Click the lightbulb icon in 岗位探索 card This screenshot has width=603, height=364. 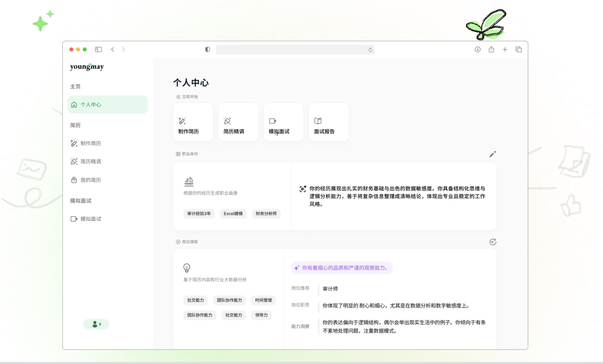click(187, 268)
